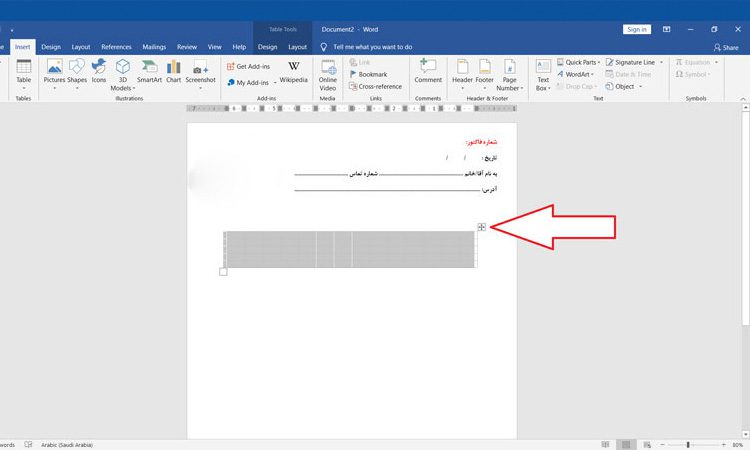Insert Online Video
Image resolution: width=750 pixels, height=450 pixels.
[328, 75]
